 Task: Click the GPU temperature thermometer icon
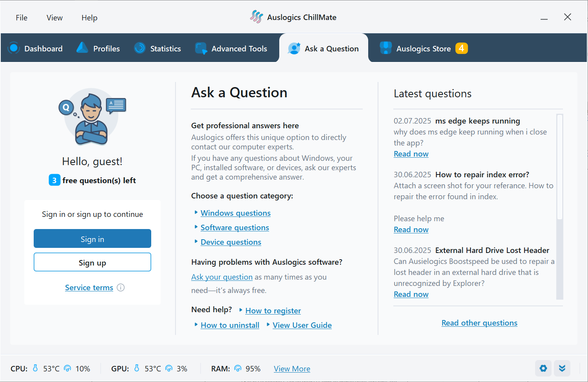137,368
